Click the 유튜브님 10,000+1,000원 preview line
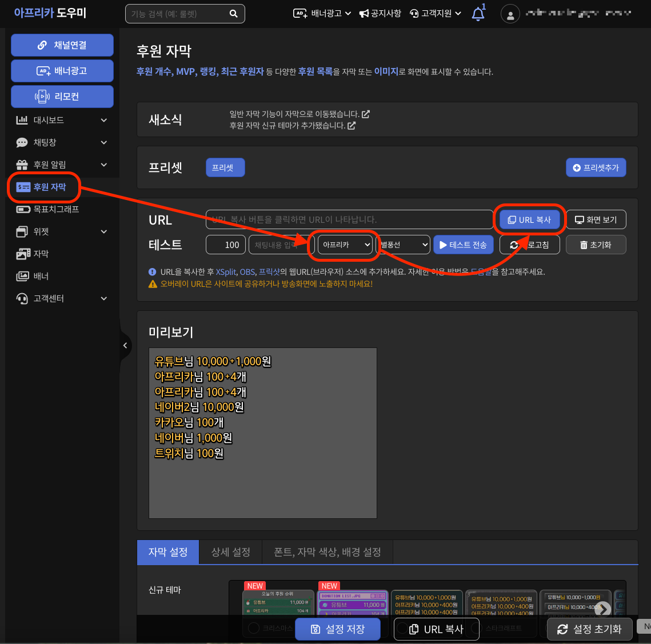The width and height of the screenshot is (651, 644). click(x=213, y=361)
